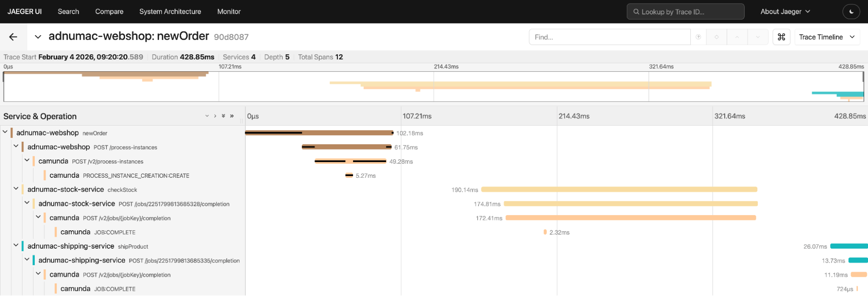Screen dimensions: 868x296
Task: Open the Compare page in navigation
Action: click(x=109, y=12)
